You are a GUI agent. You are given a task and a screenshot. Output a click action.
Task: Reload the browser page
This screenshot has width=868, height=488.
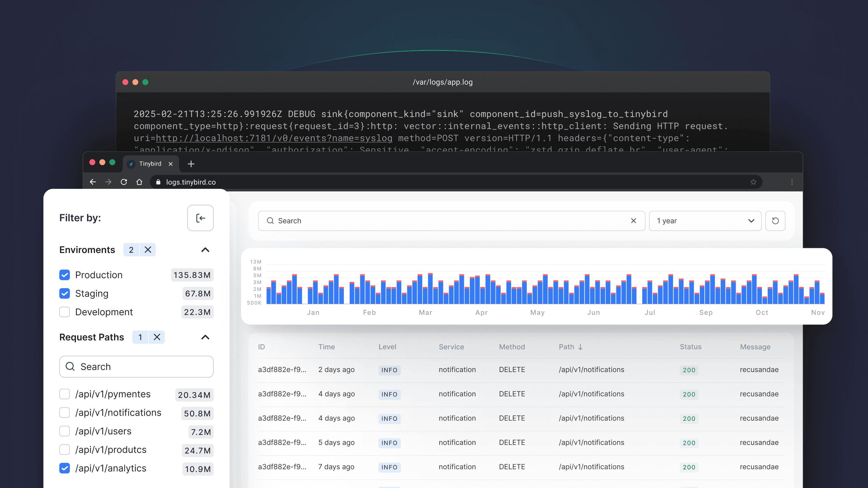pos(124,182)
